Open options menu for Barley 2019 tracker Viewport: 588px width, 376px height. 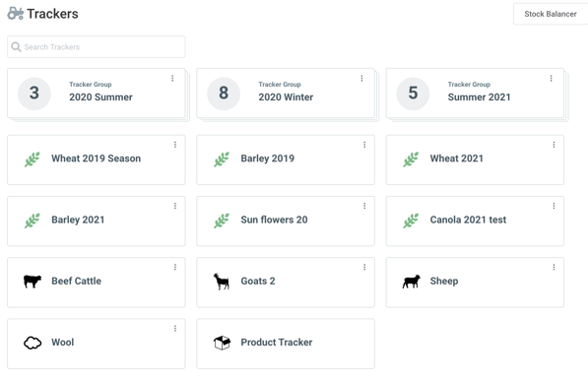(x=364, y=145)
